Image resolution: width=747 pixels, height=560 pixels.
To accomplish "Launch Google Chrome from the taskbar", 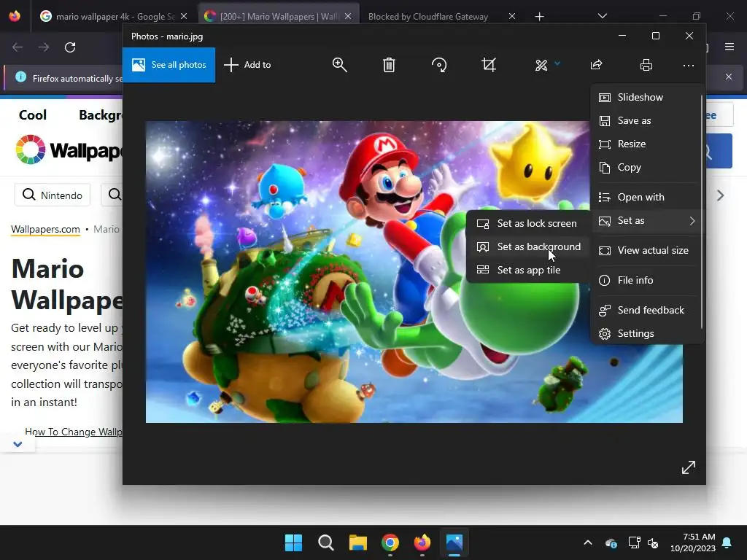I will click(390, 542).
